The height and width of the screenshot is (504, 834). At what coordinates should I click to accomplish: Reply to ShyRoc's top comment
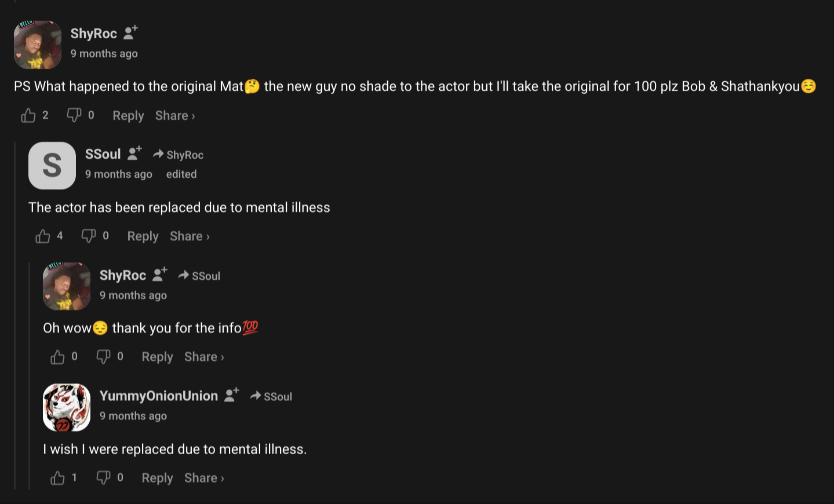128,116
